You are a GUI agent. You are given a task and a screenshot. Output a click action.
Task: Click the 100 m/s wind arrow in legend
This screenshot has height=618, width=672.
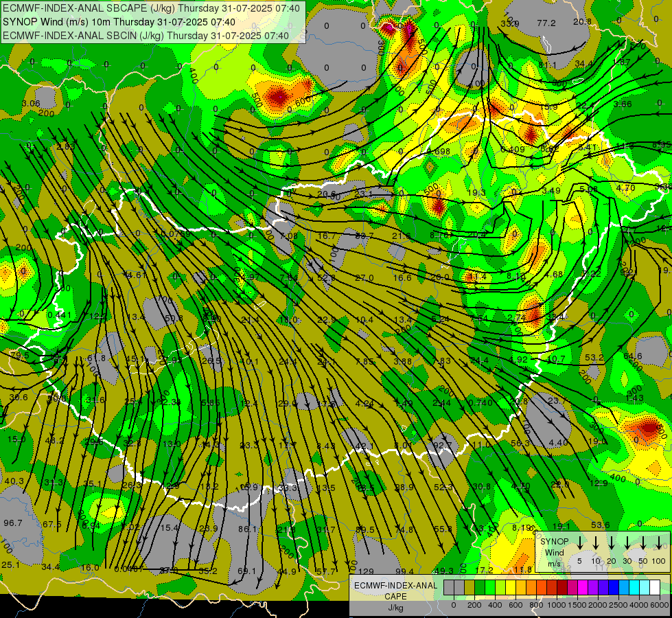pyautogui.click(x=659, y=543)
